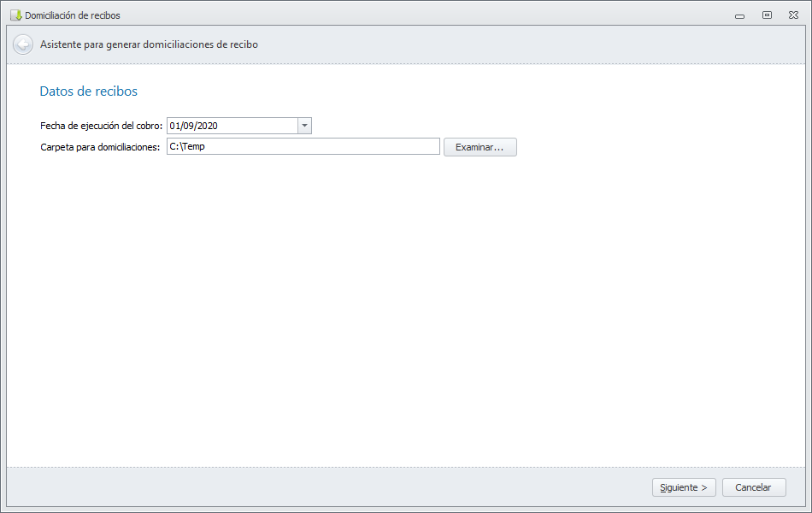Minimize the Domiciliación de recibos window

739,16
